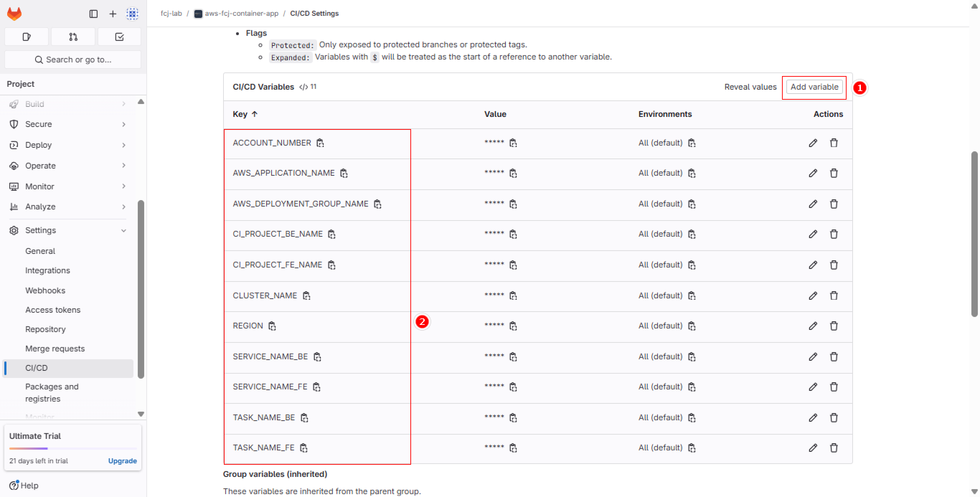Edit the CLUSTER_NAME variable

tap(813, 295)
